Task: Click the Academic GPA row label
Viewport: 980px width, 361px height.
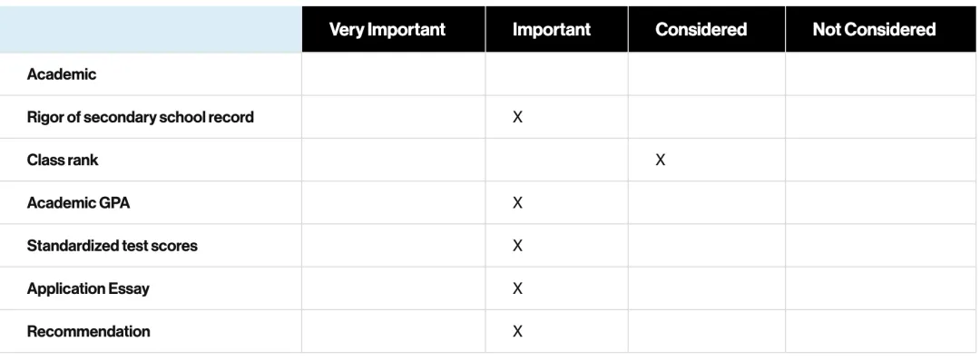Action: click(78, 203)
